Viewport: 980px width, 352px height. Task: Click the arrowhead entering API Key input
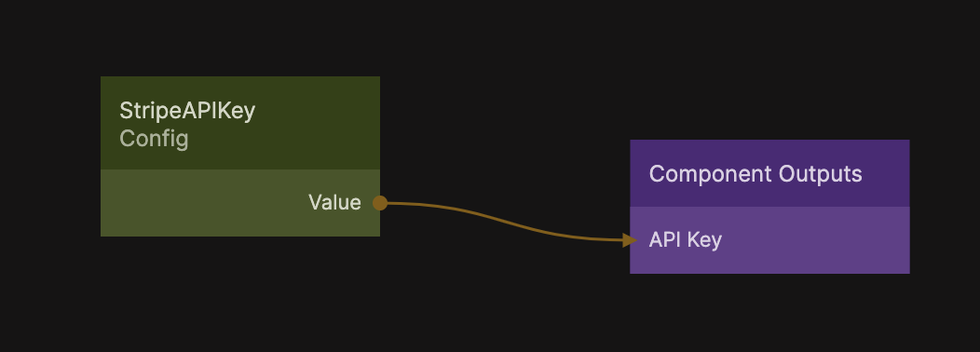pos(630,240)
